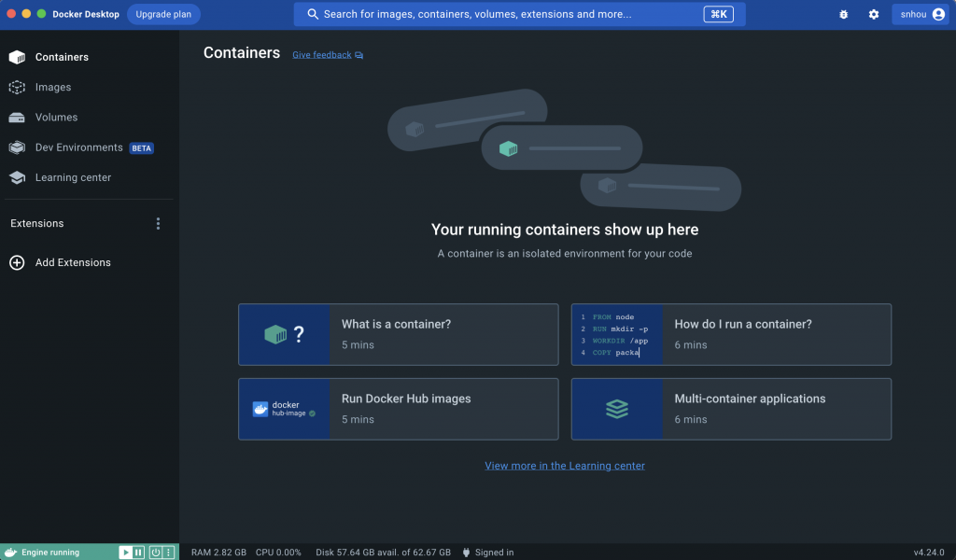Click the stacked layers thumbnail icon
This screenshot has width=956, height=560.
pyautogui.click(x=617, y=409)
